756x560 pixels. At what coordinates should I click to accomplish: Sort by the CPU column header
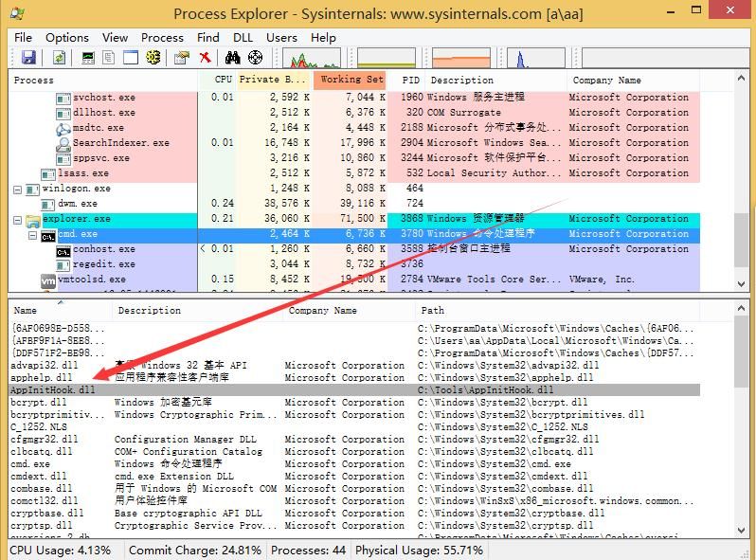[x=217, y=81]
